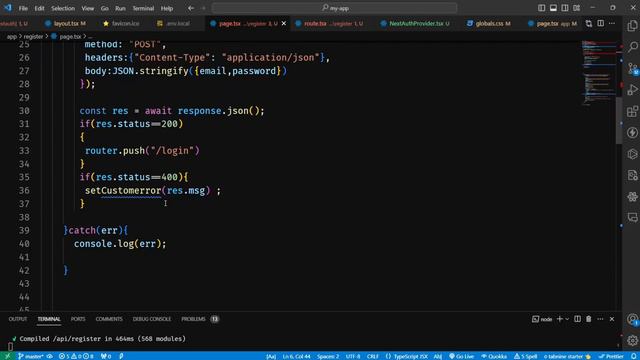Go to line via Ln 6, Col 44
This screenshot has height=360, width=640.
tap(296, 356)
